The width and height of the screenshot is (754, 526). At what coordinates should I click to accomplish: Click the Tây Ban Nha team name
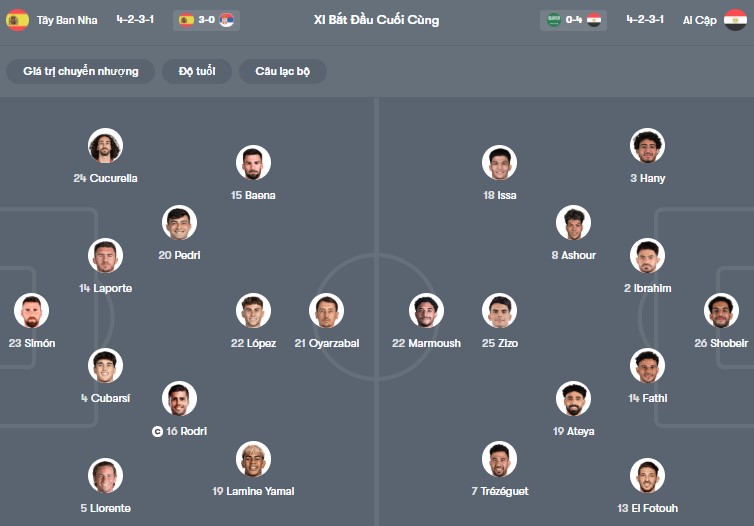pos(65,20)
